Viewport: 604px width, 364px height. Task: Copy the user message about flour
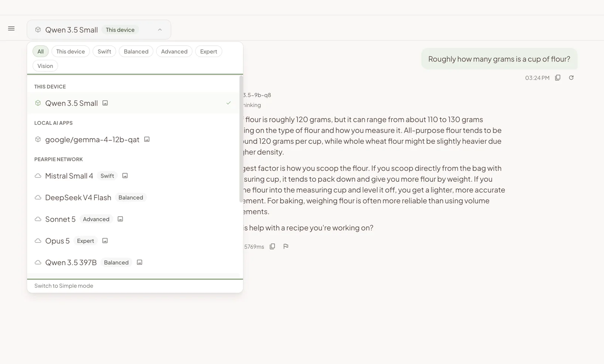558,78
